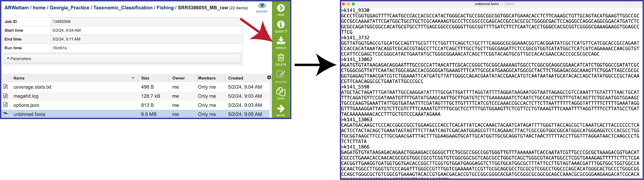Viewport: 644px width, 180px height.
Task: Click the plus icon in table header
Action: point(269,77)
